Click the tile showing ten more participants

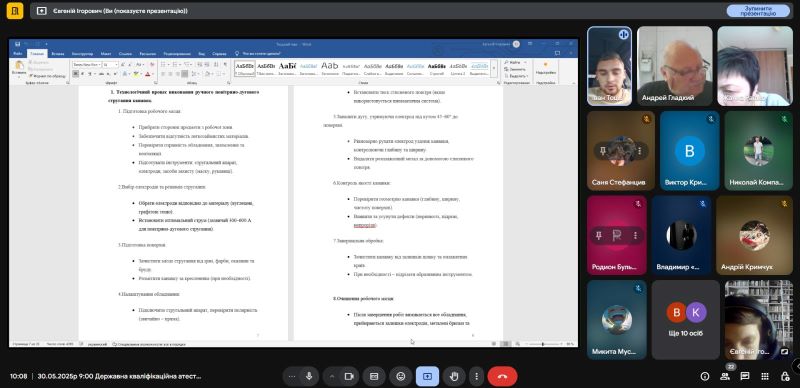point(685,320)
